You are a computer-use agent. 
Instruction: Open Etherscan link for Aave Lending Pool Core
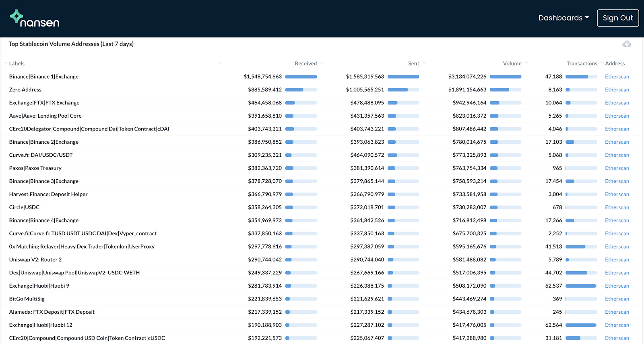(x=617, y=116)
